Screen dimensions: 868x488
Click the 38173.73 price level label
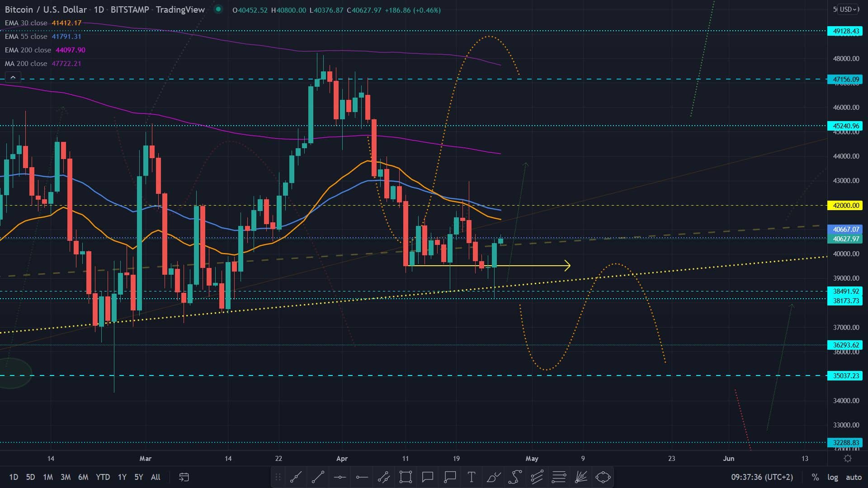(x=845, y=301)
